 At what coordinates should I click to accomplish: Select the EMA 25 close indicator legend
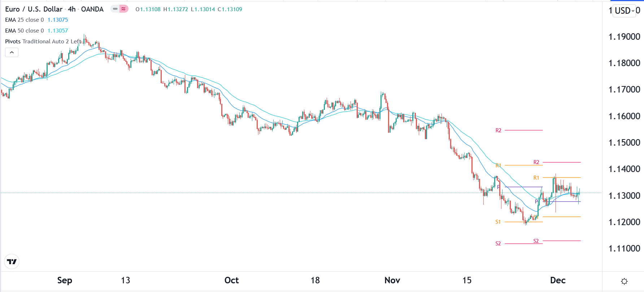(x=24, y=20)
